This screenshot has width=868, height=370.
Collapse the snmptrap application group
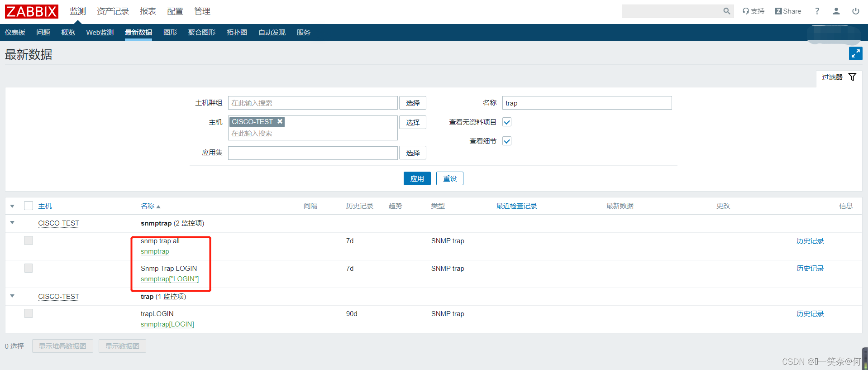pos(12,223)
